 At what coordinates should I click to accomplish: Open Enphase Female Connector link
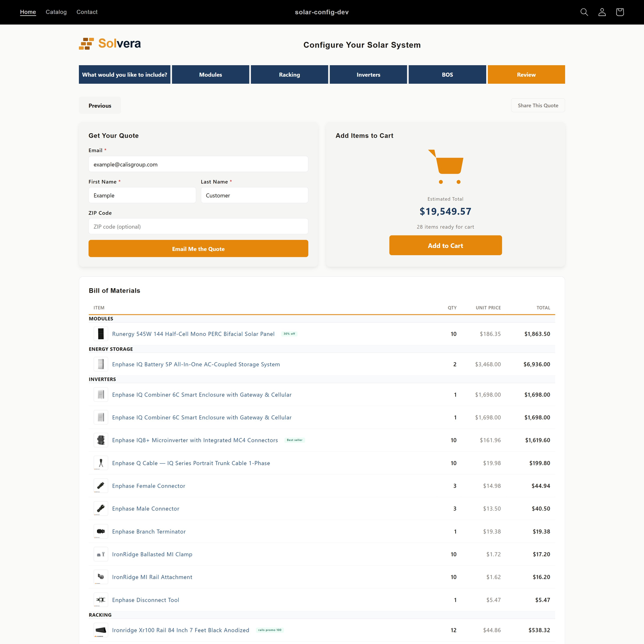pos(149,486)
